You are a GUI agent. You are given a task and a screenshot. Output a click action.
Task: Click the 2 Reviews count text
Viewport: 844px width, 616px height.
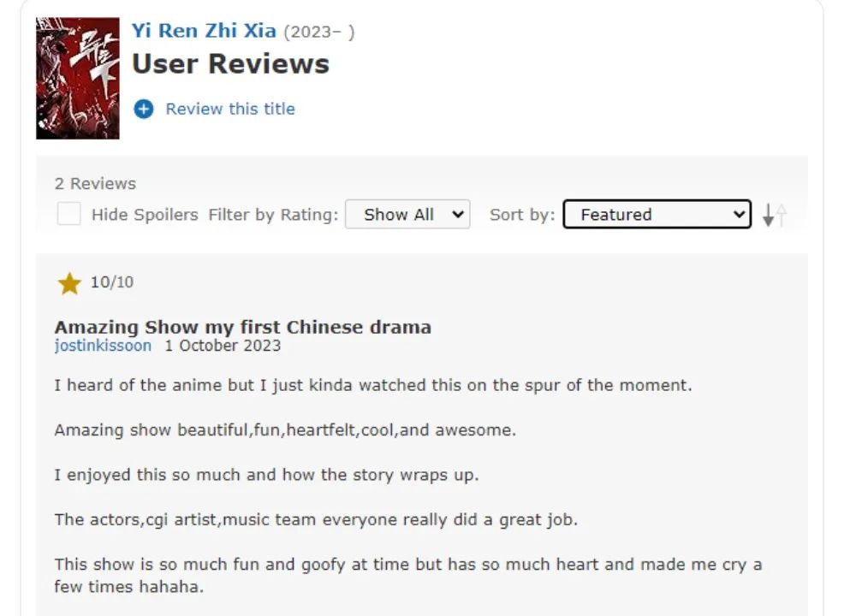95,183
